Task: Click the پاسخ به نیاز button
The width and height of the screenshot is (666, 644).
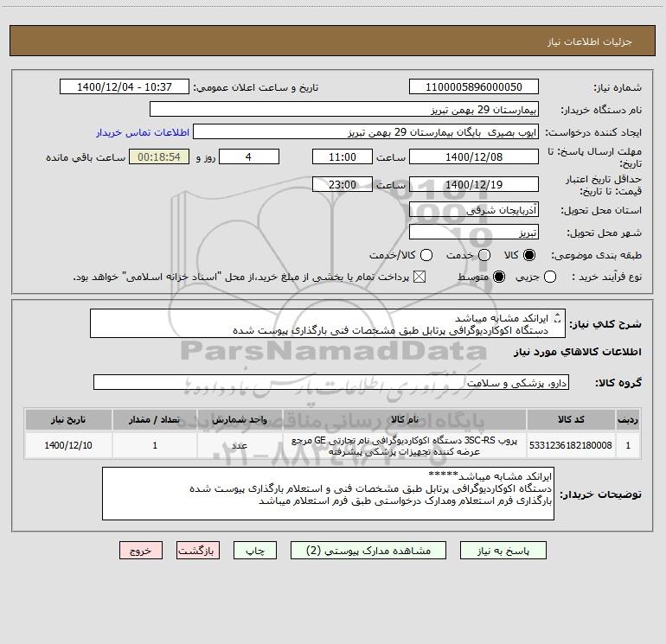Action: (503, 551)
